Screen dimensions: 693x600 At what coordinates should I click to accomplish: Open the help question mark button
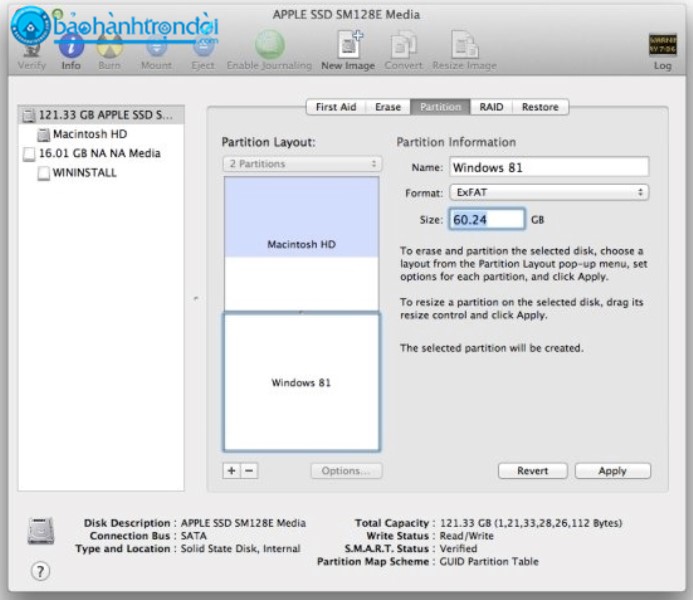pos(40,571)
